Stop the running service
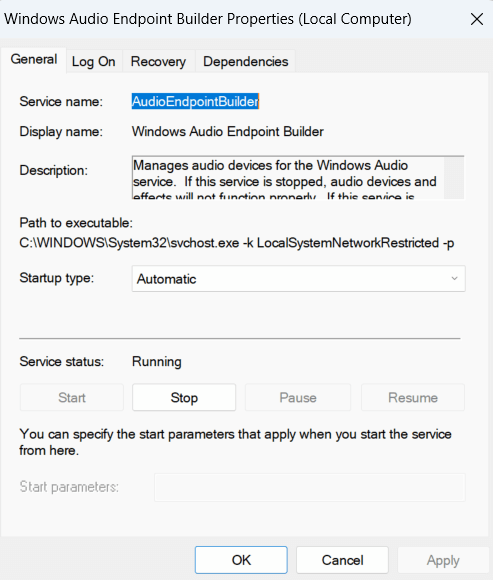 point(184,398)
